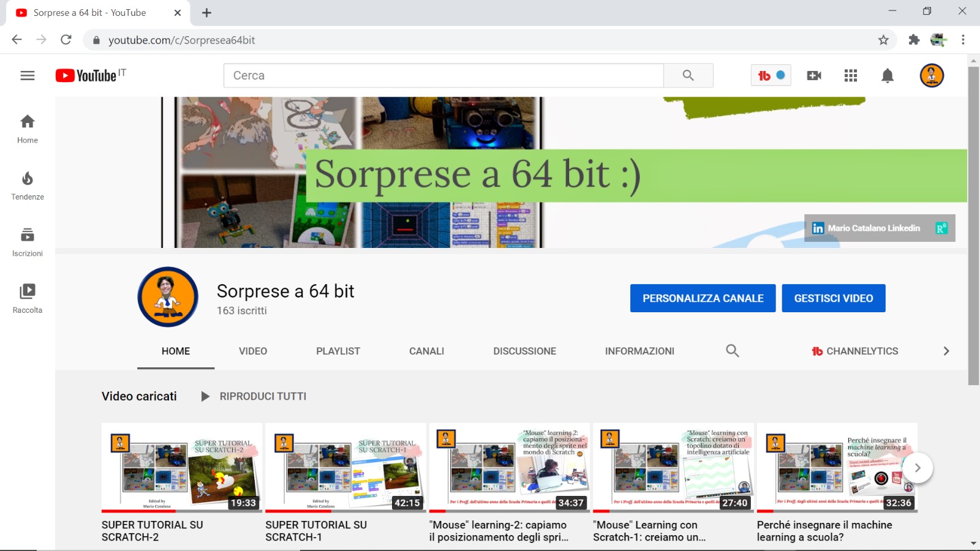Click the search magnifier button

(688, 75)
